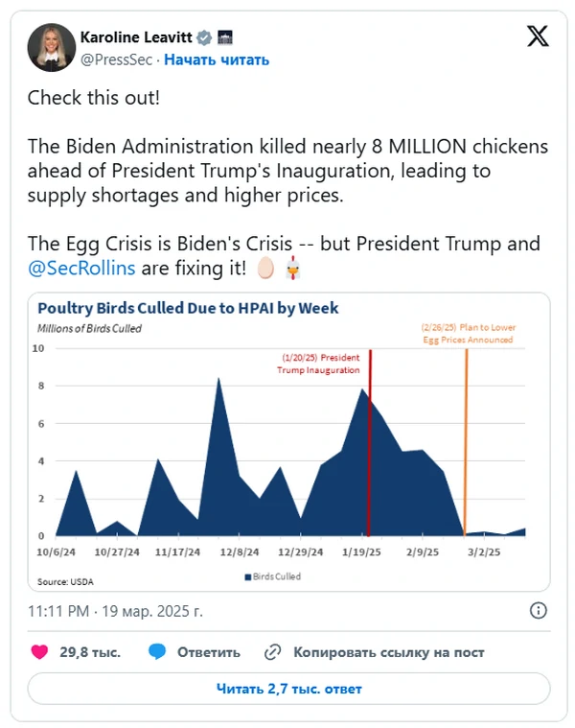
Task: Click the 29,8 тыс. likes count
Action: 90,652
